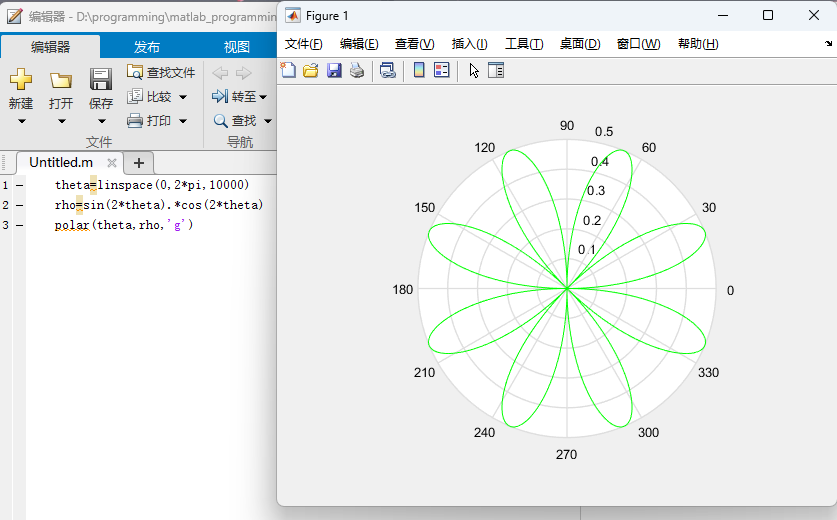Click Insert Colorbar icon in Figure toolbar
This screenshot has width=837, height=520.
pyautogui.click(x=419, y=70)
